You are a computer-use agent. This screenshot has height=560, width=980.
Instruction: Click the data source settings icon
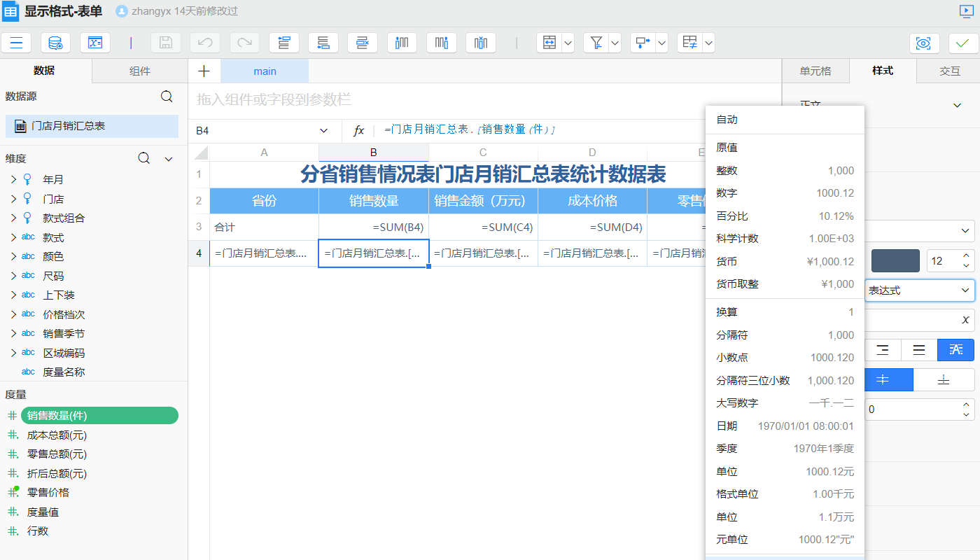pos(55,43)
